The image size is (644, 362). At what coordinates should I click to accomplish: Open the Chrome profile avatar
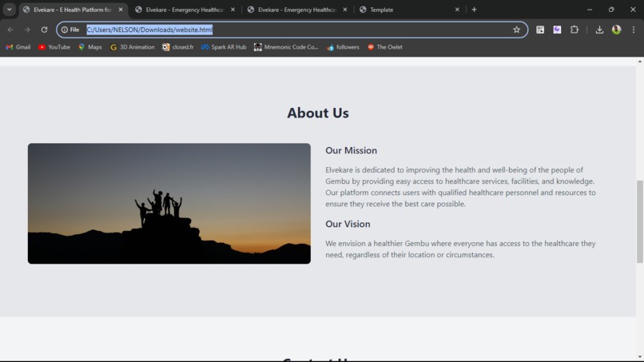point(616,30)
